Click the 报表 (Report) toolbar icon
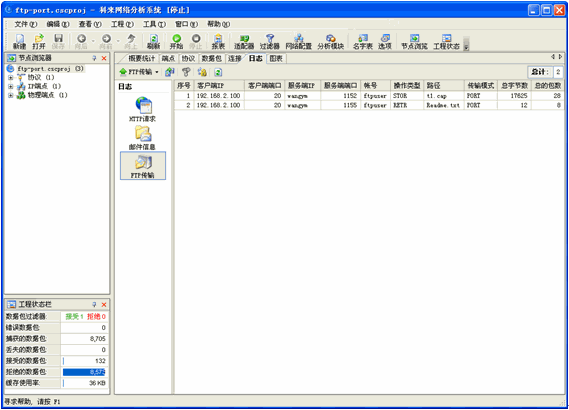Image resolution: width=569 pixels, height=410 pixels. click(218, 42)
